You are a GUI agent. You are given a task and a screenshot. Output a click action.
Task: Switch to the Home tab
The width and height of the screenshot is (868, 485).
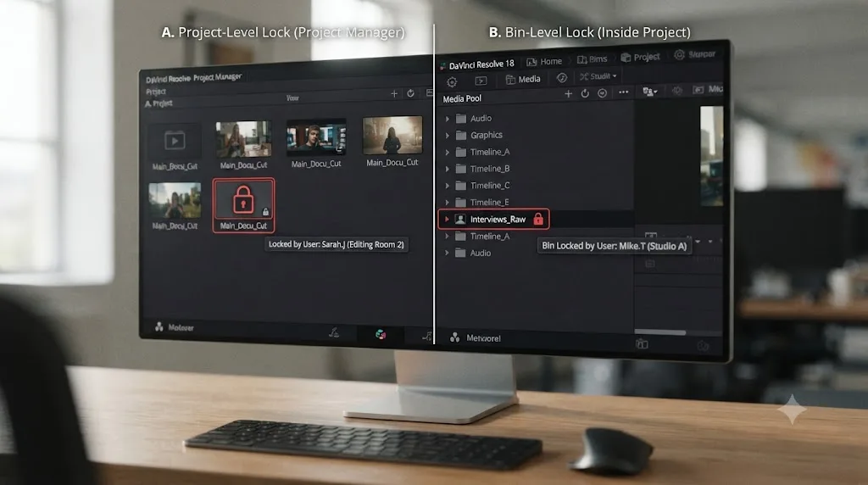coord(544,61)
